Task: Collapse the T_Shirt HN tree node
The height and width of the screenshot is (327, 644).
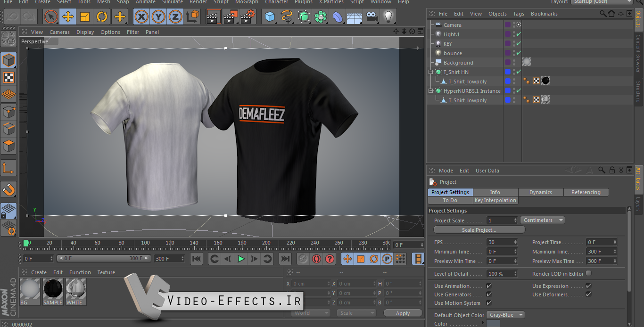Action: [x=430, y=72]
